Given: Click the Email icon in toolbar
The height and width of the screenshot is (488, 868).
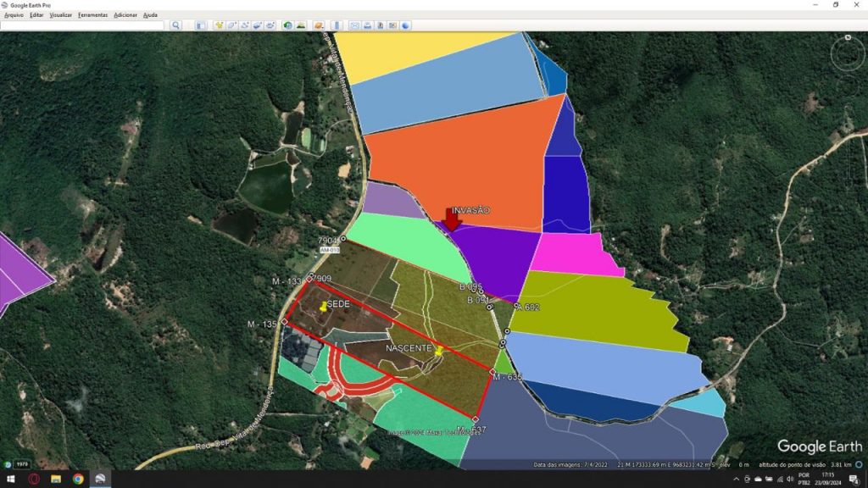Looking at the screenshot, I should [x=354, y=25].
